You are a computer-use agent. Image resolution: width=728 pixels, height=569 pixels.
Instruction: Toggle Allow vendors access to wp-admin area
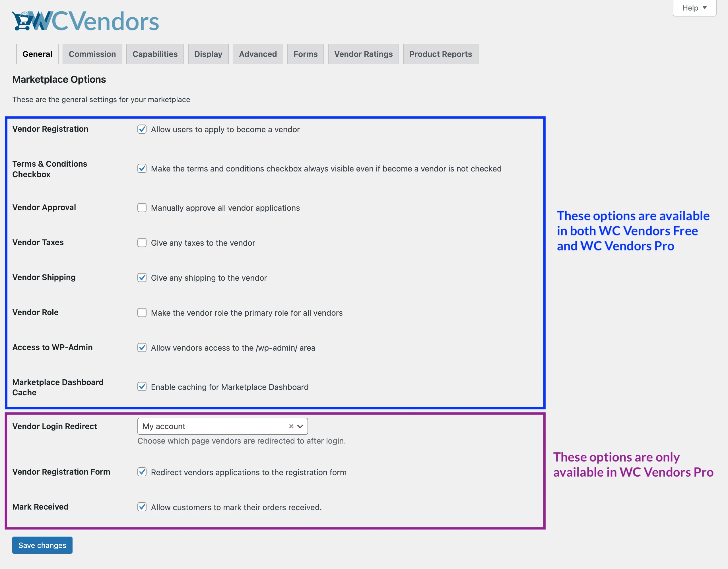[142, 348]
